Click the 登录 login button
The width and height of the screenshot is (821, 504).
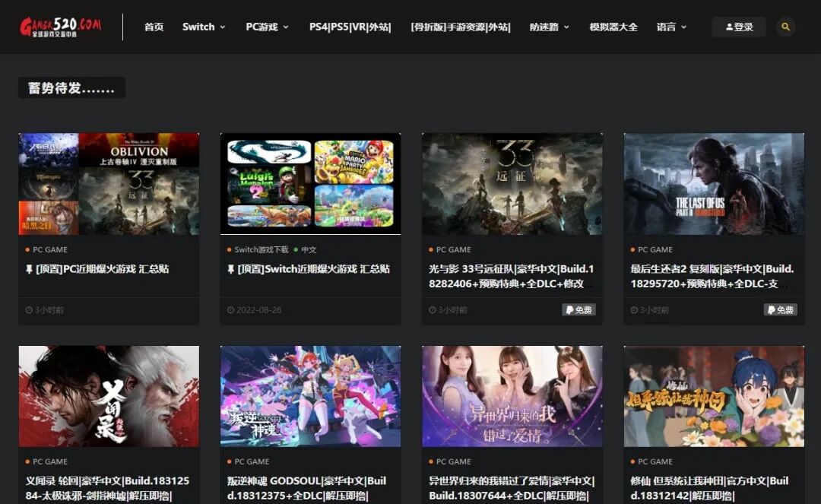(x=739, y=27)
